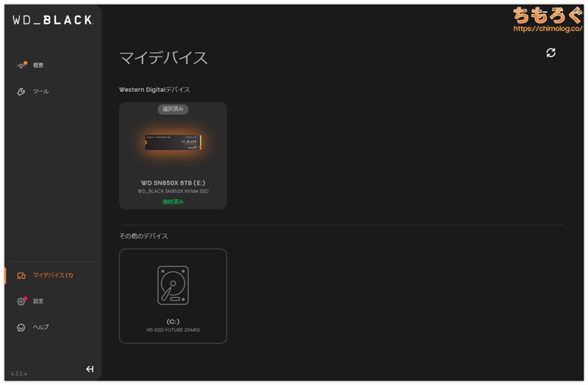
Task: Click the WD_BLACK SN850X NVMe SSD label
Action: coord(173,191)
